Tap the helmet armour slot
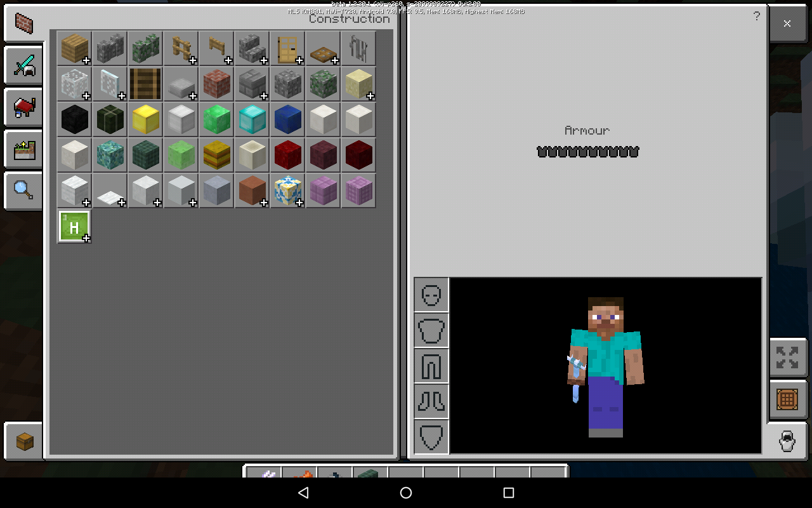Image resolution: width=812 pixels, height=508 pixels. coord(431,295)
